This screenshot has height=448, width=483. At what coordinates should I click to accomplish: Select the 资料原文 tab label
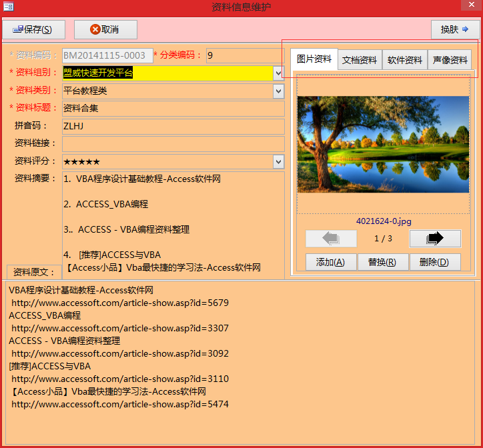[x=34, y=272]
